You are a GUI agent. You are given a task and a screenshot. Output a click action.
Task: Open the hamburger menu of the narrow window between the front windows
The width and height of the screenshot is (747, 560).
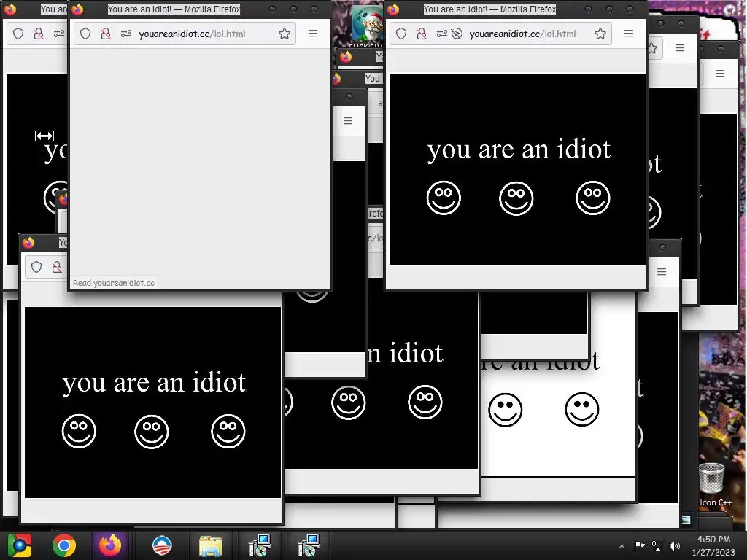348,121
